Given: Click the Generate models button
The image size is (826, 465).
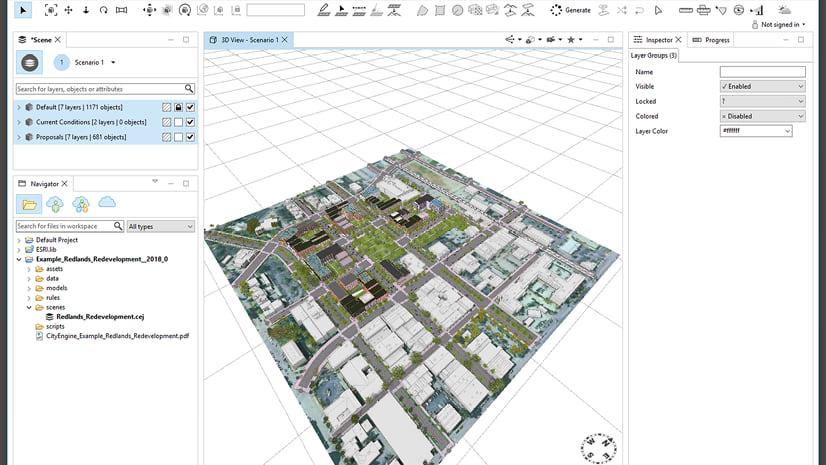Looking at the screenshot, I should click(x=571, y=10).
